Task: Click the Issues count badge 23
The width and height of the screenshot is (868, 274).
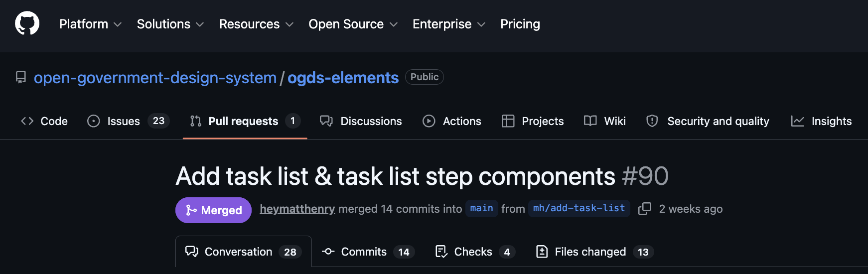Action: tap(158, 121)
